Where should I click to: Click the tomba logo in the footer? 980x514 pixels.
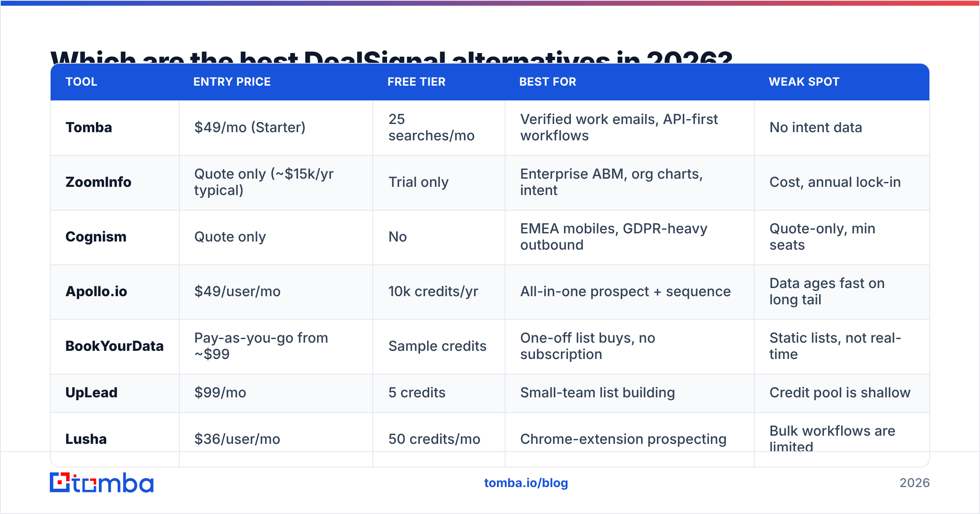point(102,483)
